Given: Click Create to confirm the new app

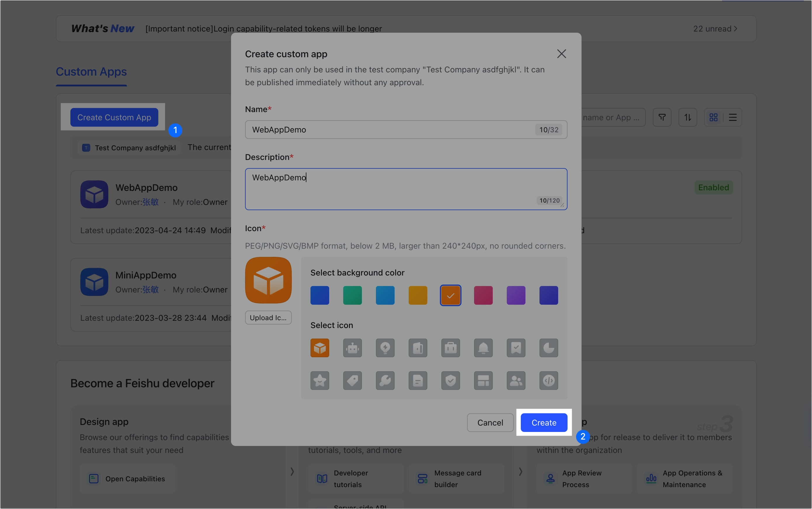Looking at the screenshot, I should pyautogui.click(x=544, y=423).
